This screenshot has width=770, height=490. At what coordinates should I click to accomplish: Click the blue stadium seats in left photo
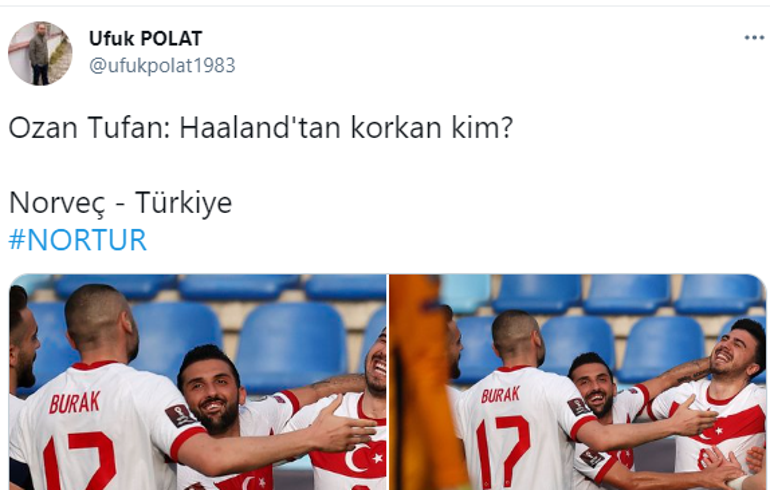[x=290, y=341]
